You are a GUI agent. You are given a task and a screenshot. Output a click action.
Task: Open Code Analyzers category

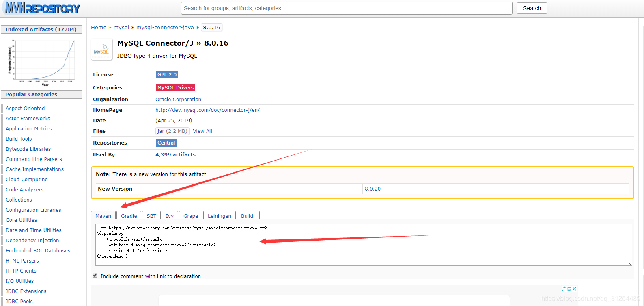(x=24, y=190)
